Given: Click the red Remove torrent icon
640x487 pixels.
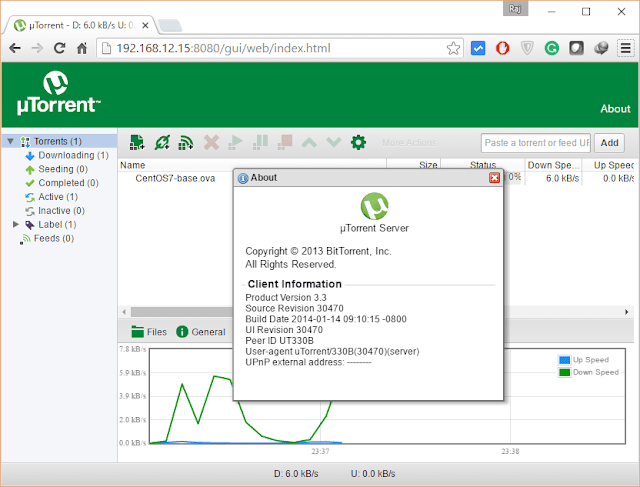Looking at the screenshot, I should click(x=211, y=142).
